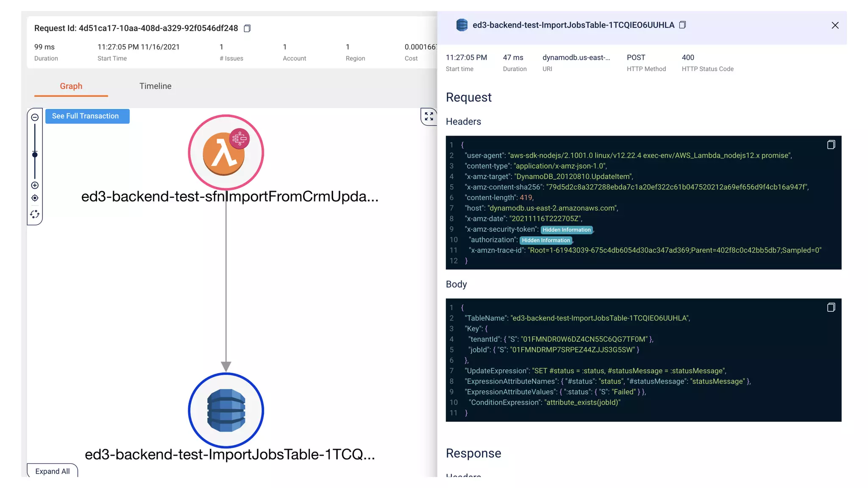Switch to the Timeline tab
The height and width of the screenshot is (488, 868).
[x=156, y=86]
